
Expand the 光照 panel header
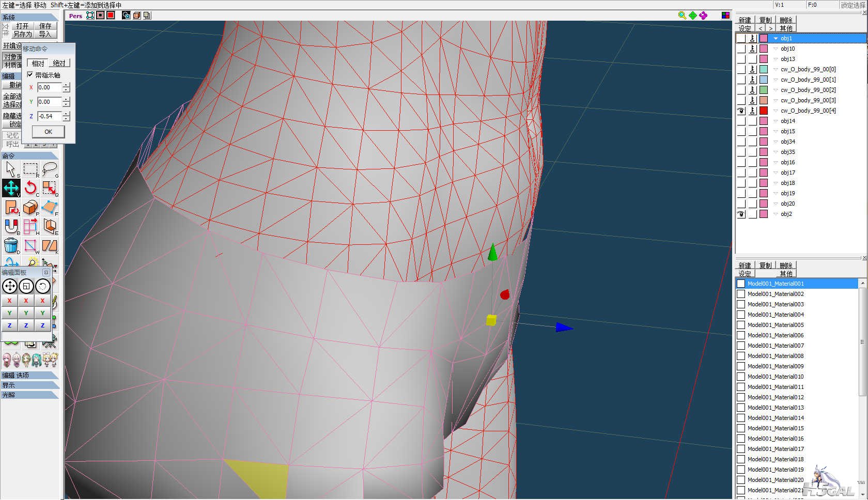tap(30, 395)
